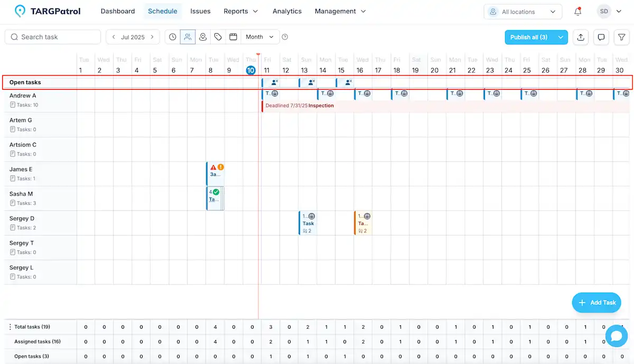Image resolution: width=634 pixels, height=364 pixels.
Task: Select the Schedule tab
Action: click(x=162, y=11)
